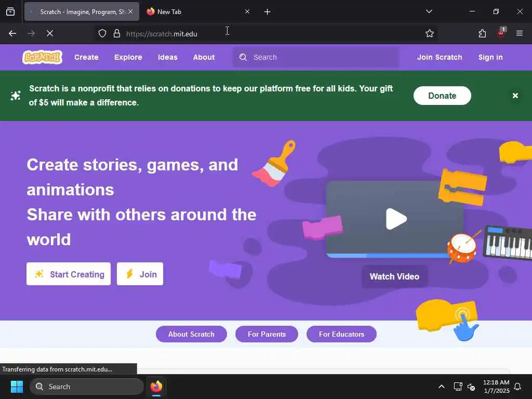Show hidden system tray icons
Viewport: 532px width, 399px height.
(442, 387)
